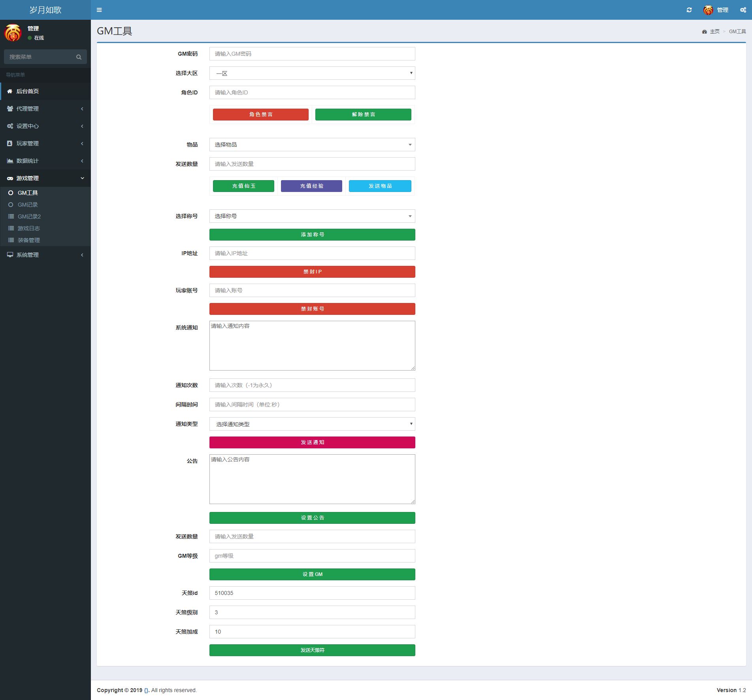
Task: Click the blue 发送物品 button
Action: [x=380, y=186]
